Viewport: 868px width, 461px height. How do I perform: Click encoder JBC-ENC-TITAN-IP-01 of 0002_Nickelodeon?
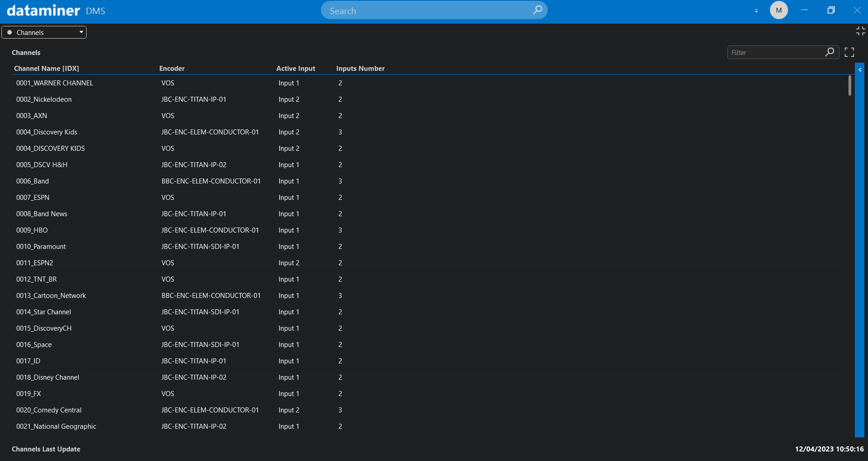[x=194, y=99]
